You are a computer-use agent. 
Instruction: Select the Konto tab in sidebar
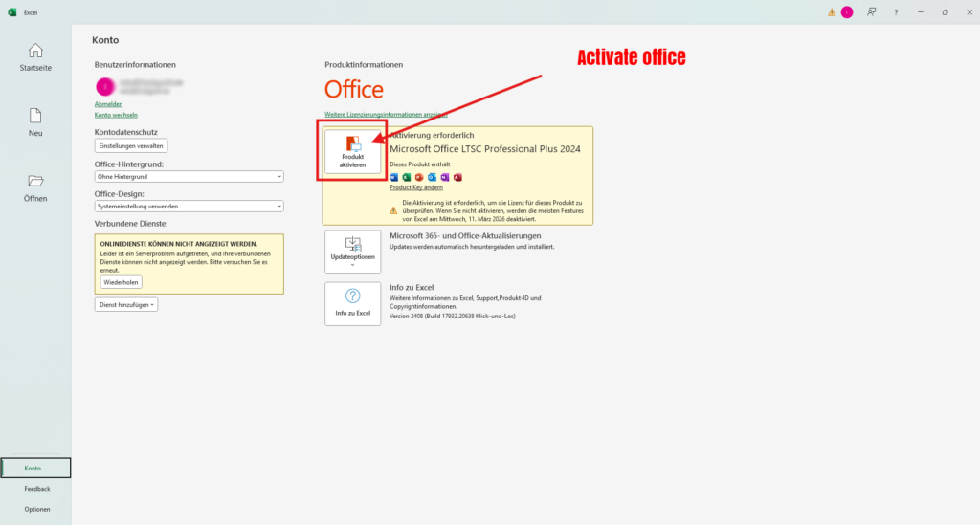coord(35,468)
